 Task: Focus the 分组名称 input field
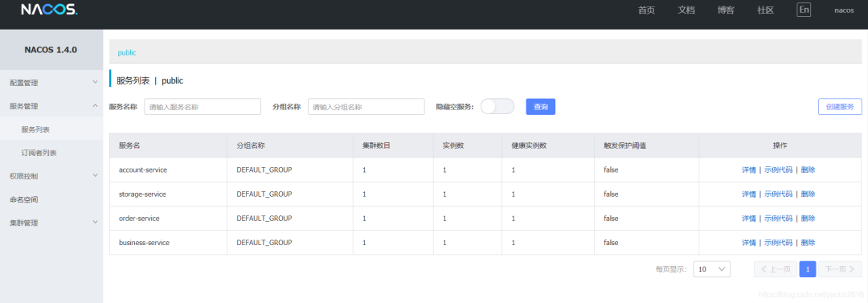(x=366, y=107)
